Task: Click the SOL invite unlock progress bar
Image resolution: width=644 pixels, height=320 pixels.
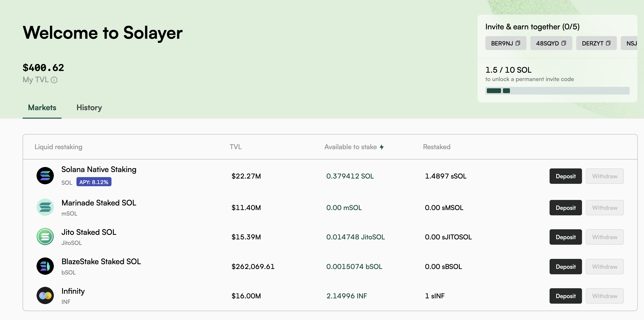Action: (557, 91)
